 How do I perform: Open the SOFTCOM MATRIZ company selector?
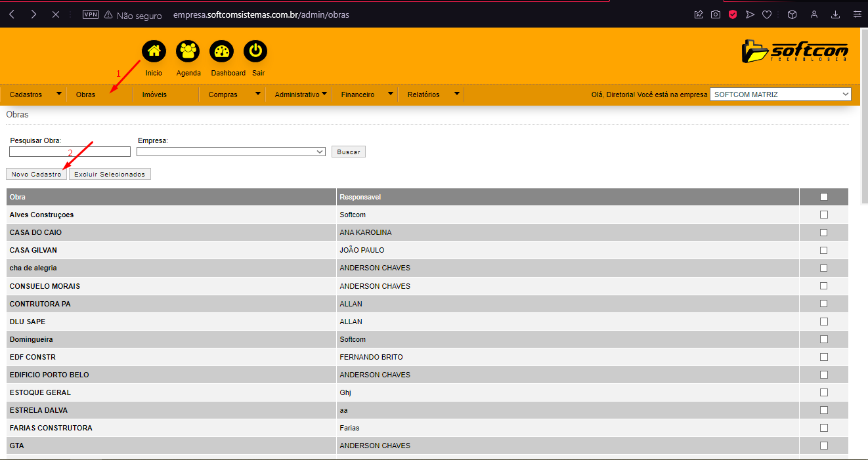[780, 94]
